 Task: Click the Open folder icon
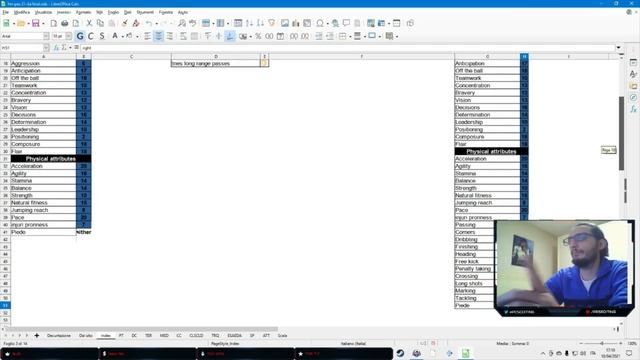21,23
